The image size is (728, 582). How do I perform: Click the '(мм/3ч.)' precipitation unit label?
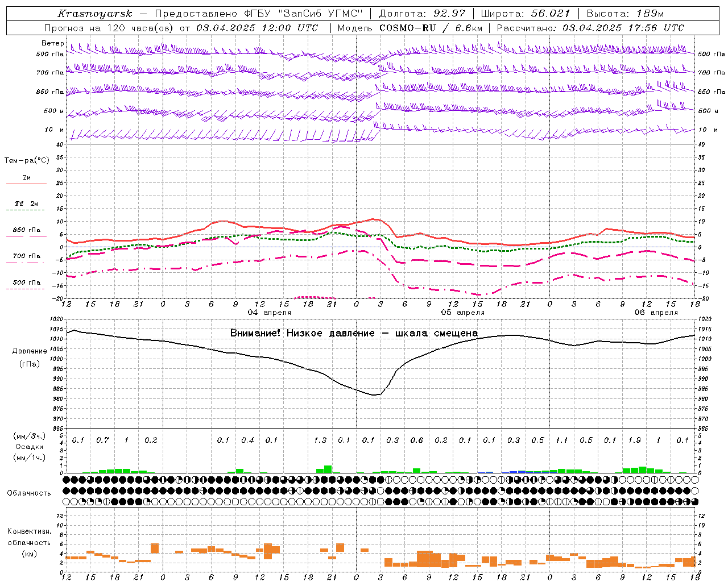tap(29, 436)
